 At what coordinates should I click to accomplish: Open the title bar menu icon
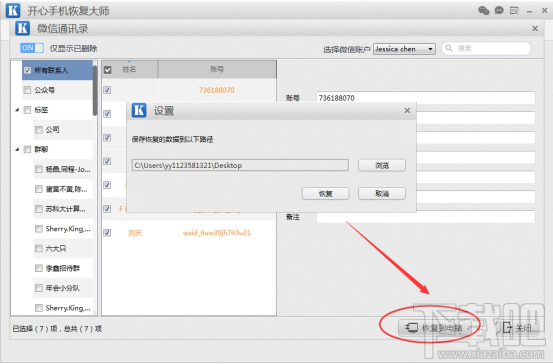(x=515, y=11)
